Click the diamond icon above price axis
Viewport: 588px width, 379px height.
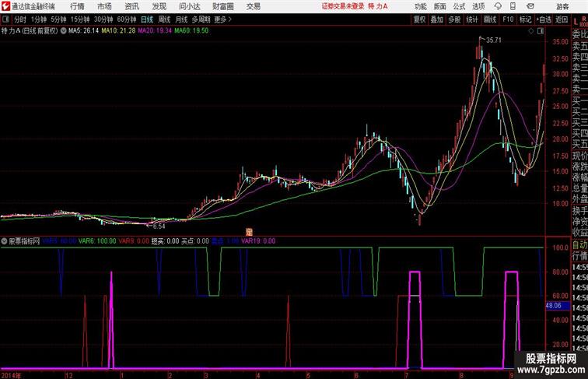(530, 31)
